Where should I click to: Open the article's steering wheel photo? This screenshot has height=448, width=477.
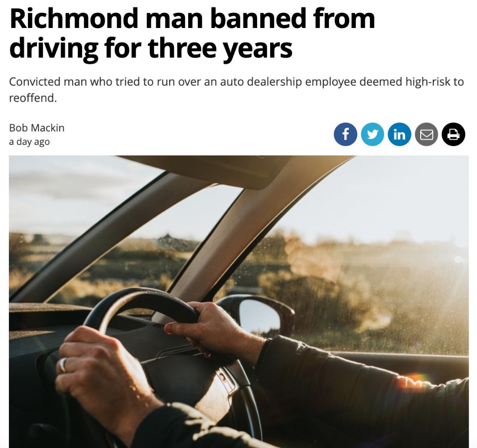point(239,302)
